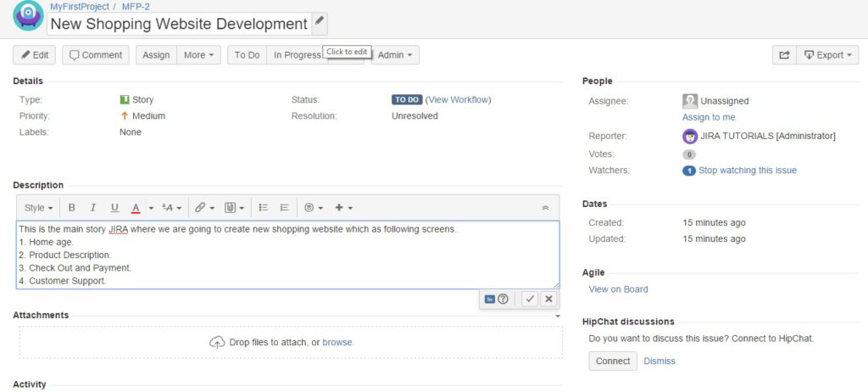
Task: Click the Edit button
Action: coord(34,55)
